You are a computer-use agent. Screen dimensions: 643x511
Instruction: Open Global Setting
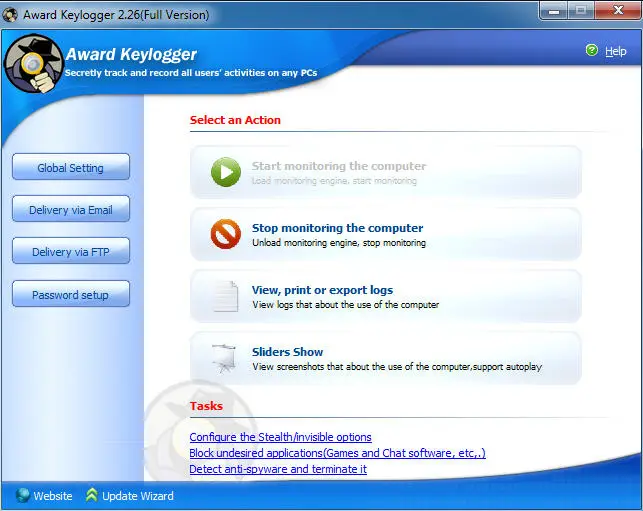[x=71, y=167]
